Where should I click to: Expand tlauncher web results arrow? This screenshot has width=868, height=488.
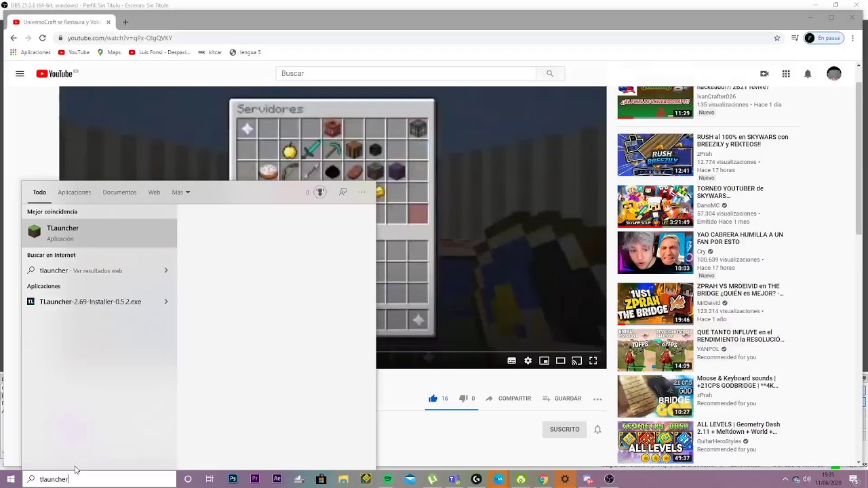(x=166, y=270)
